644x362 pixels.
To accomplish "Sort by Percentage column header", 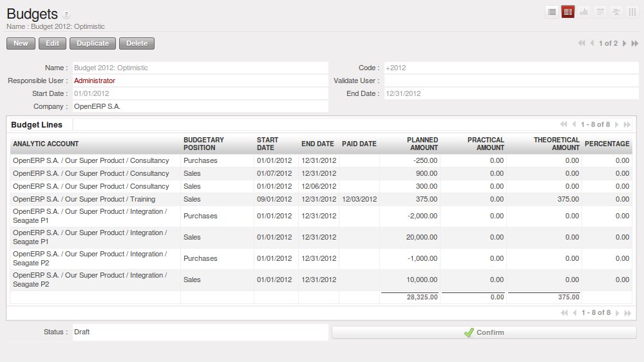I will (607, 144).
